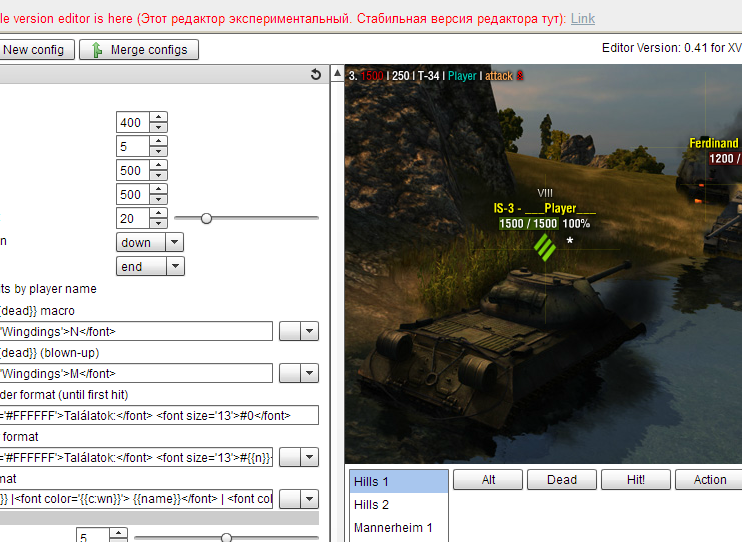Decrement the first 500 stepper
742x542 pixels.
(x=159, y=175)
